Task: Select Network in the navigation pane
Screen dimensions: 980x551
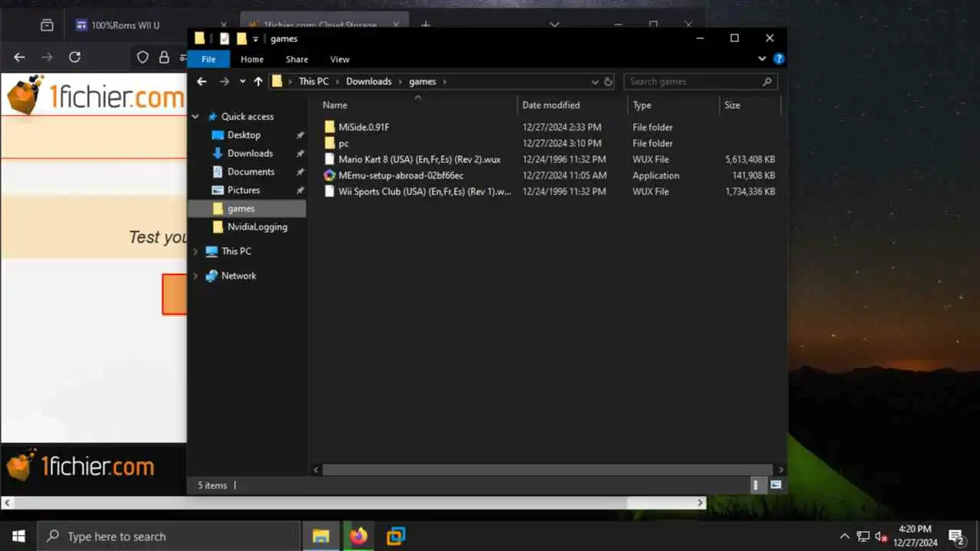Action: pyautogui.click(x=238, y=275)
